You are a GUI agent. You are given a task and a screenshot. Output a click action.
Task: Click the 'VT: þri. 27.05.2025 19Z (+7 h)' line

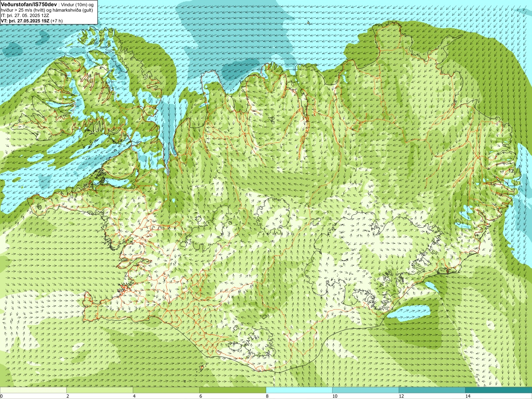[x=32, y=20]
